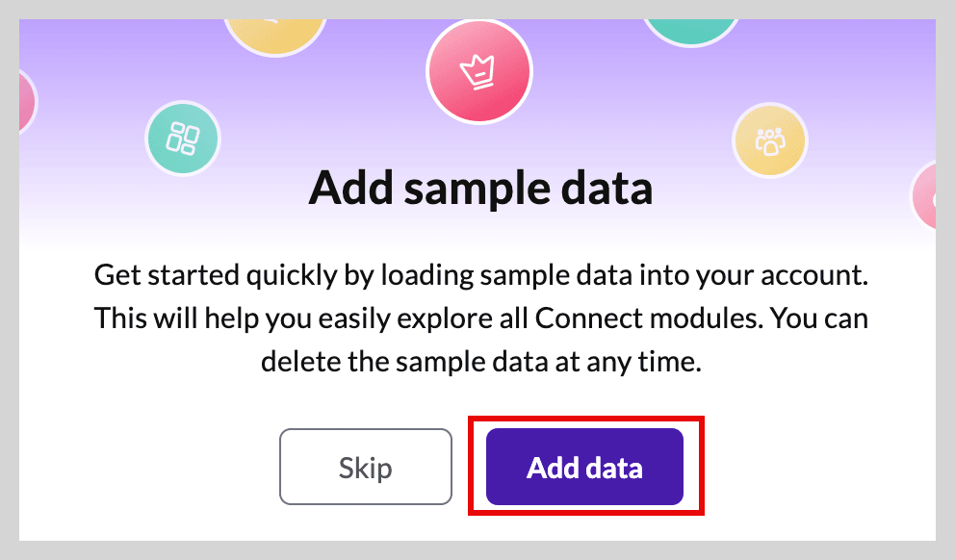Click the partial yellow circle at top left
The height and width of the screenshot is (560, 955).
point(275,37)
